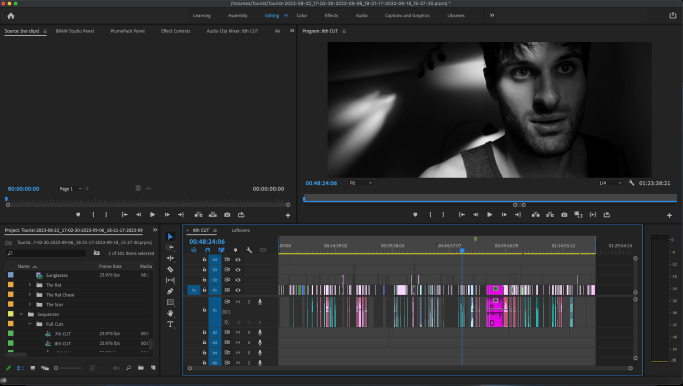The height and width of the screenshot is (386, 683).
Task: Open Program monitor button editor plus
Action: tap(669, 215)
